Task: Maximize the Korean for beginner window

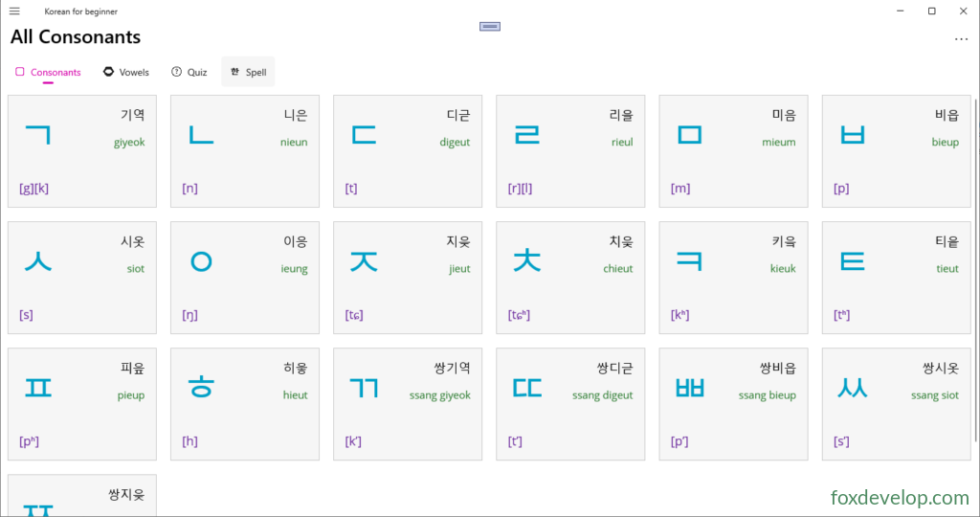Action: pos(931,11)
